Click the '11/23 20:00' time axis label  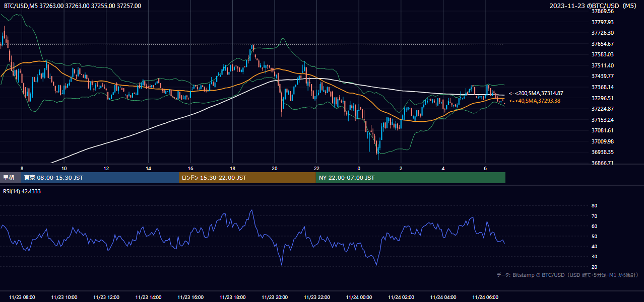click(x=275, y=297)
